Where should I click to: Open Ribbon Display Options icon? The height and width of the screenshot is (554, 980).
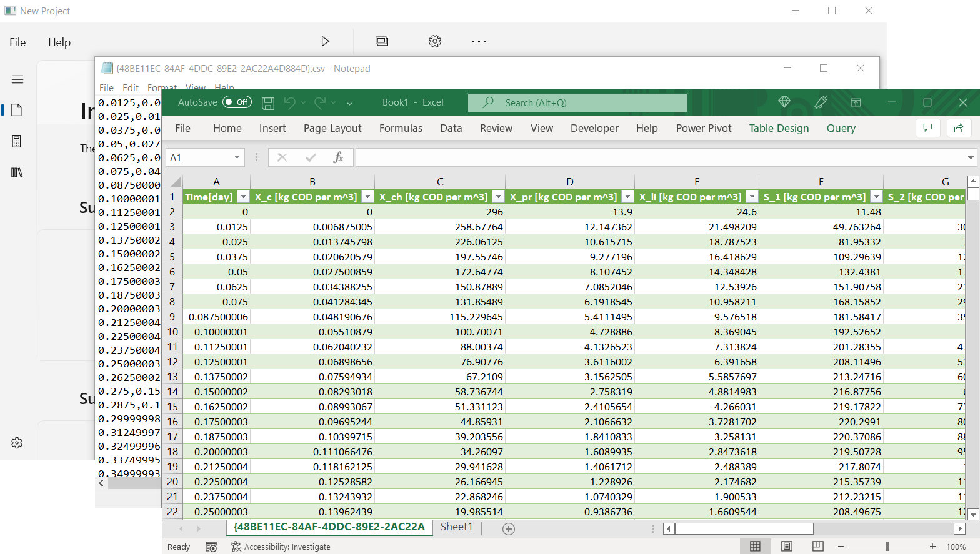click(x=856, y=102)
